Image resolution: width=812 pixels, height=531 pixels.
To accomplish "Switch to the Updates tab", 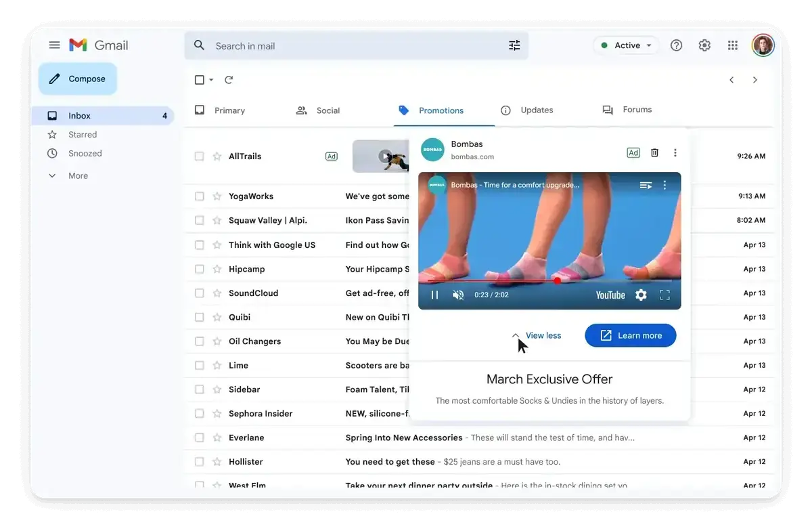I will pos(526,110).
